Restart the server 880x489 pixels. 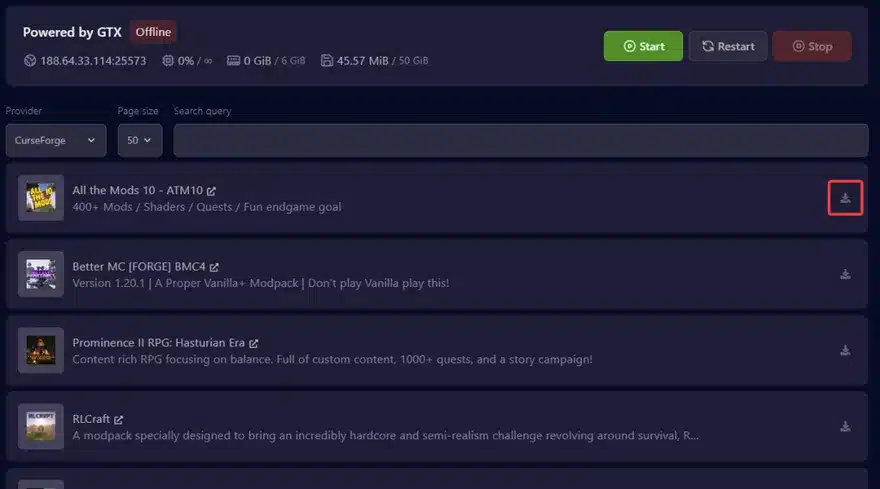728,46
